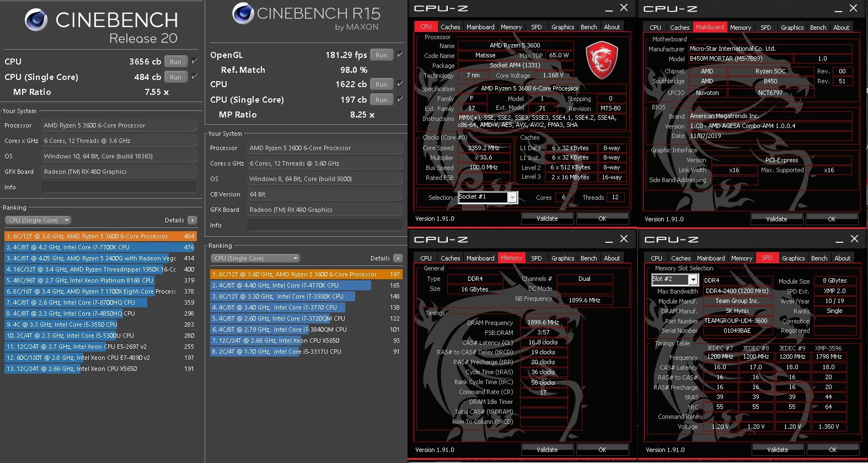This screenshot has width=868, height=463.
Task: Click R20 Info input field
Action: pyautogui.click(x=119, y=187)
